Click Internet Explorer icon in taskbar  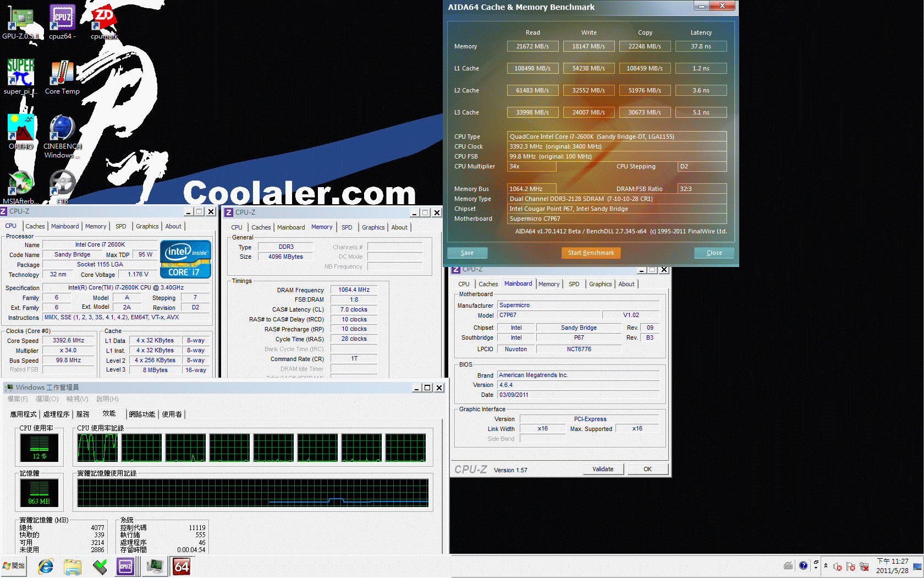pos(46,566)
